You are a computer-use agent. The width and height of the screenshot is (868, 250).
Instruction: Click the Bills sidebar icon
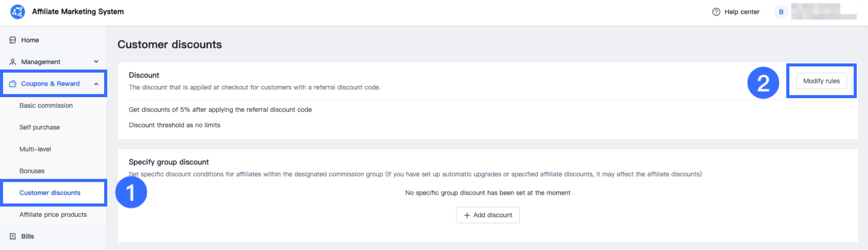(13, 236)
